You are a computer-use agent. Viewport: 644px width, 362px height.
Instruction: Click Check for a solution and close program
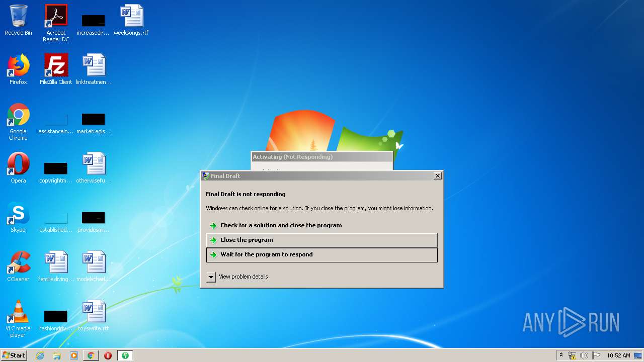[x=321, y=225]
